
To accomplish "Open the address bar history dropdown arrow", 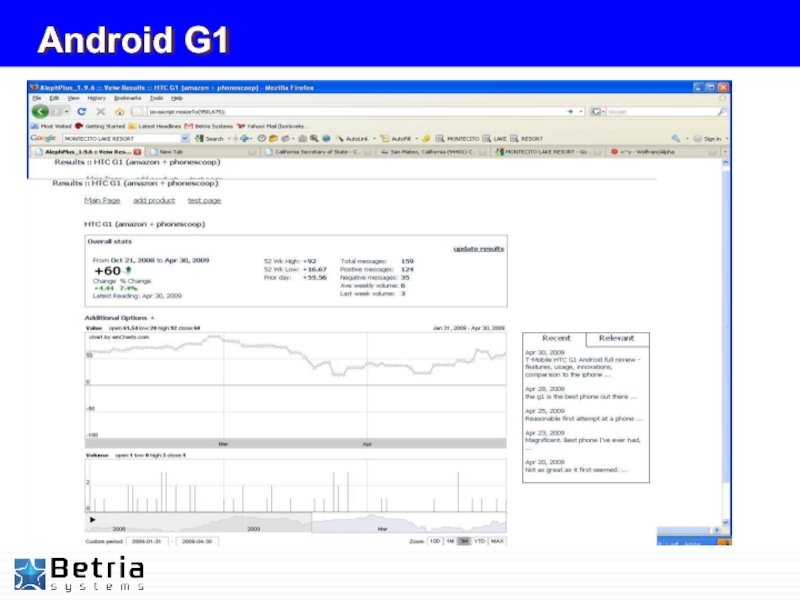I will click(581, 111).
